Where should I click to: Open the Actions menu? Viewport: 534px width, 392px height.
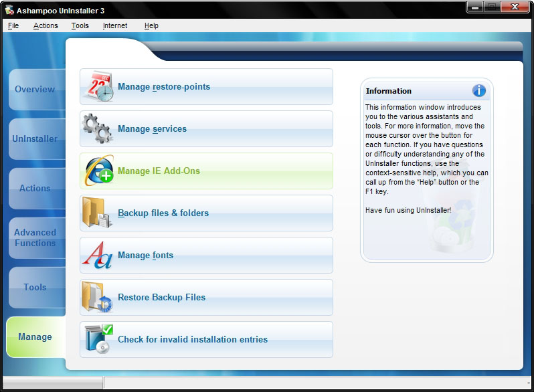pyautogui.click(x=46, y=25)
